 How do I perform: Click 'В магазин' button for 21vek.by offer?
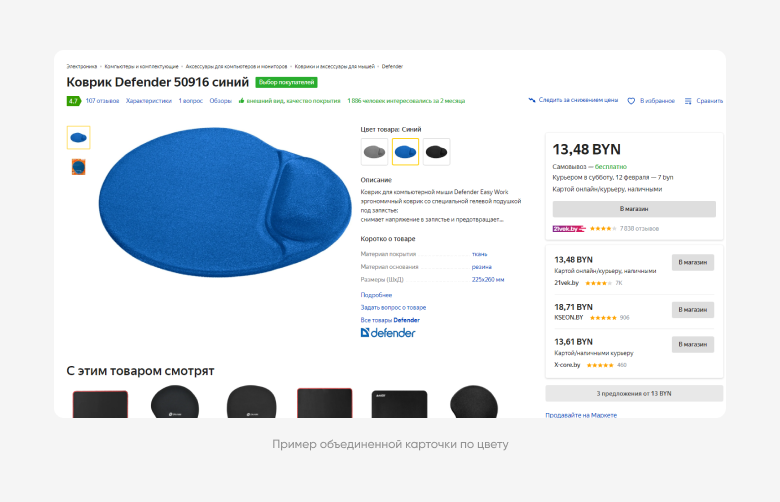click(x=692, y=262)
